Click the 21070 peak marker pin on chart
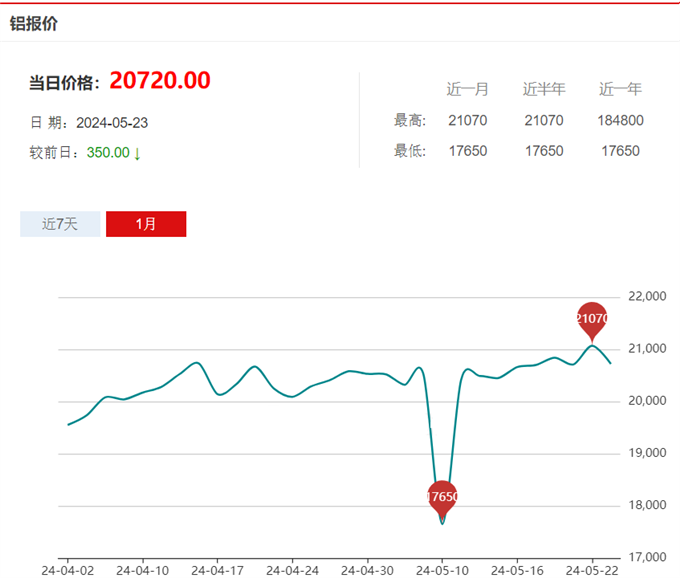The image size is (680, 578). 592,319
